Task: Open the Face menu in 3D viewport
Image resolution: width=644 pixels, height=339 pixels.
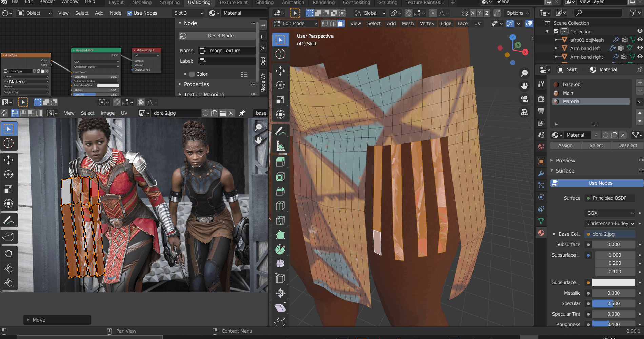Action: click(462, 23)
